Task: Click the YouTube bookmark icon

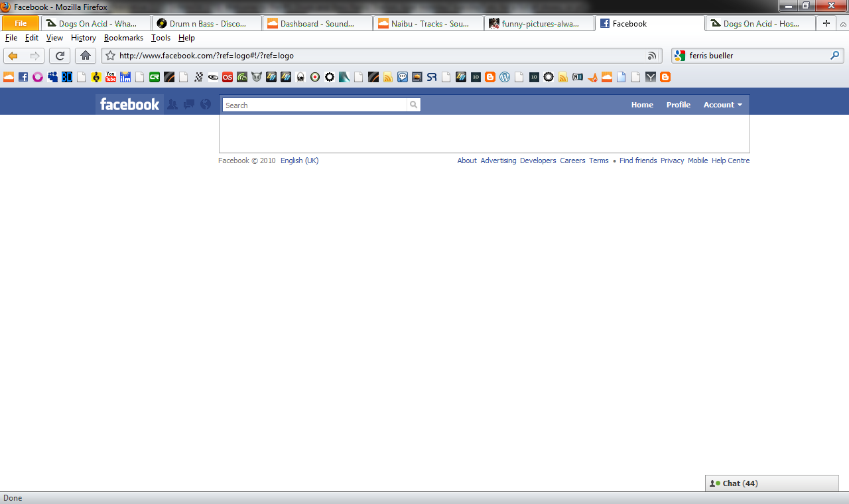Action: 111,77
